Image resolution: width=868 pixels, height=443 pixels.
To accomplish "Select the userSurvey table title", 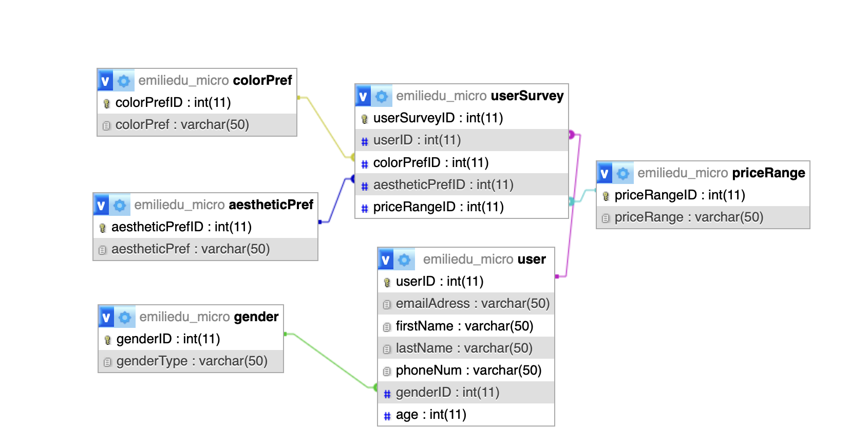I will point(527,96).
